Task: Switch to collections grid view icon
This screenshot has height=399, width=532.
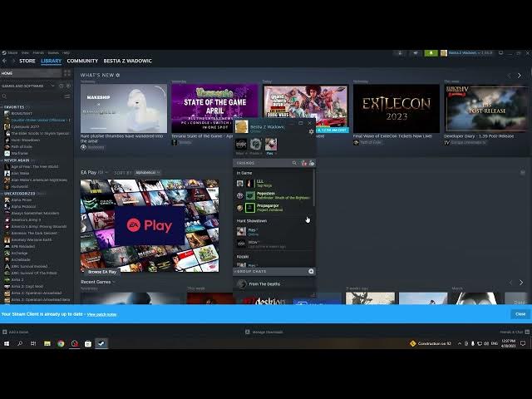Action: tap(67, 73)
